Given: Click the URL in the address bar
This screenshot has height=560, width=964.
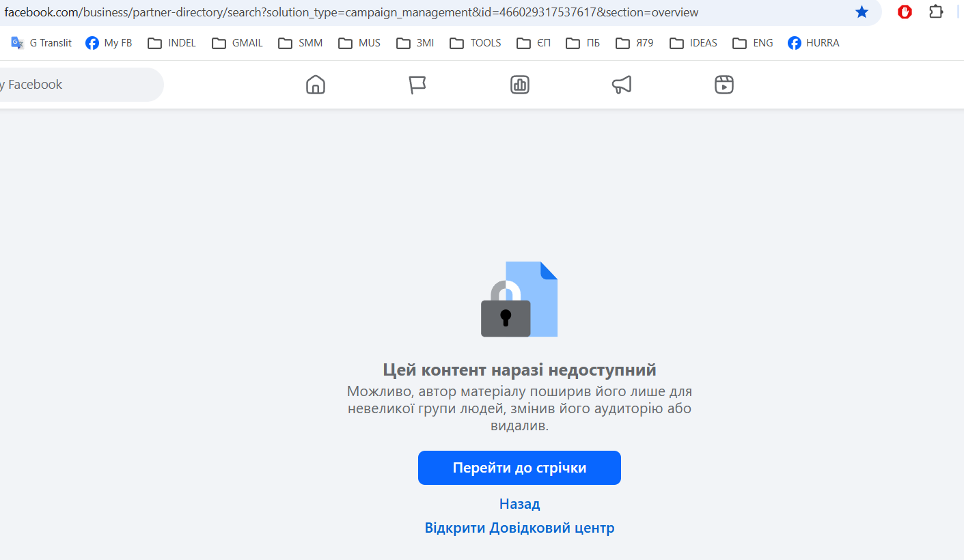Looking at the screenshot, I should [x=351, y=12].
